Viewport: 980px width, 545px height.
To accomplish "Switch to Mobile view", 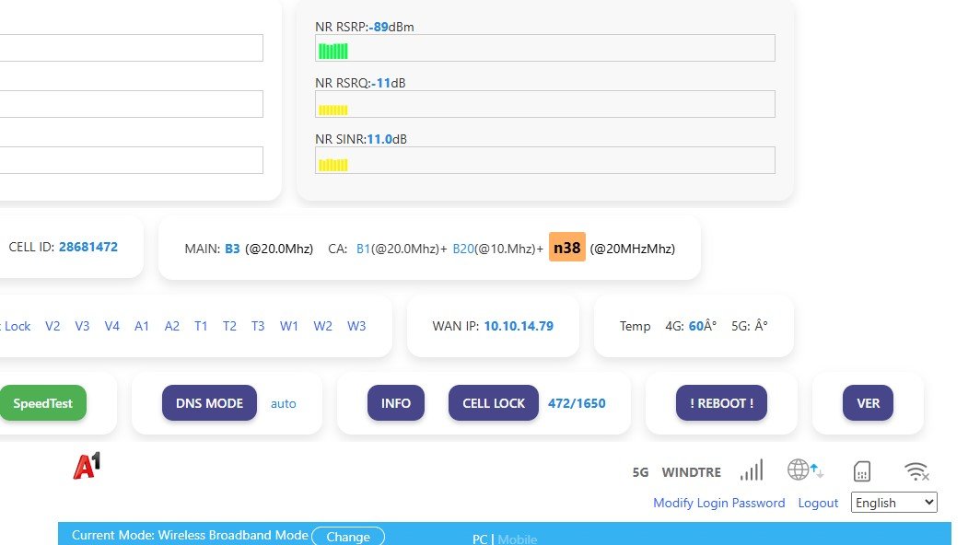I will (517, 539).
